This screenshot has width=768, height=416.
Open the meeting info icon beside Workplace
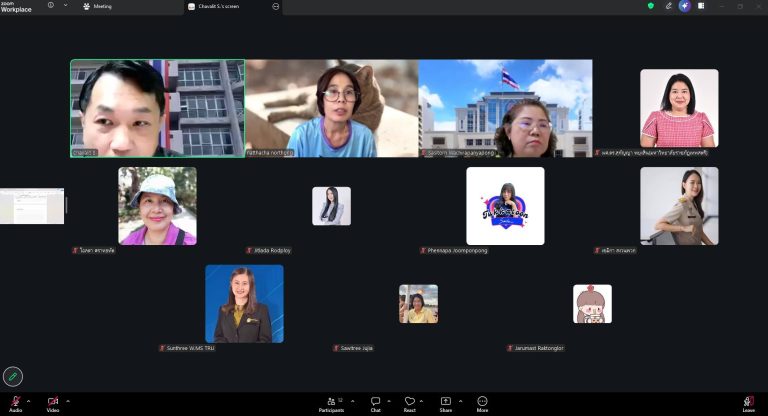coord(50,5)
